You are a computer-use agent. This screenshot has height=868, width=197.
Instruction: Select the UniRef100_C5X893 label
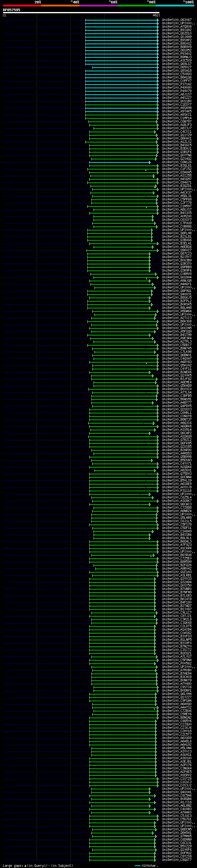pyautogui.click(x=176, y=74)
